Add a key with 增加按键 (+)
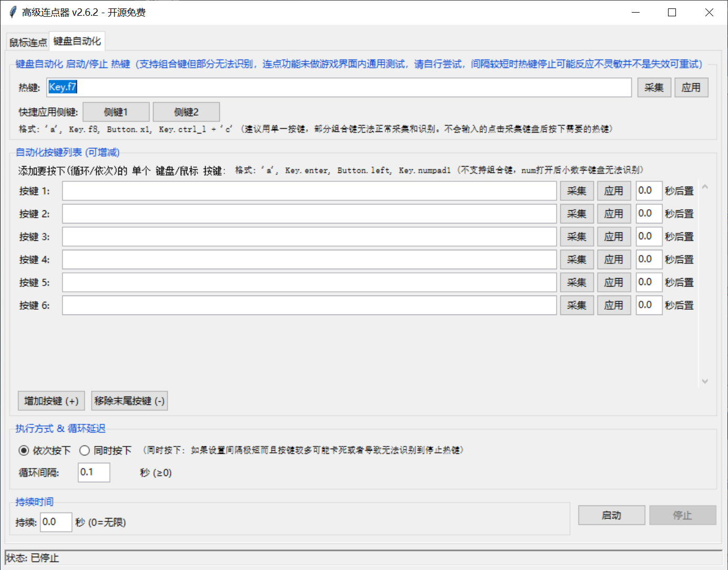 pyautogui.click(x=51, y=401)
